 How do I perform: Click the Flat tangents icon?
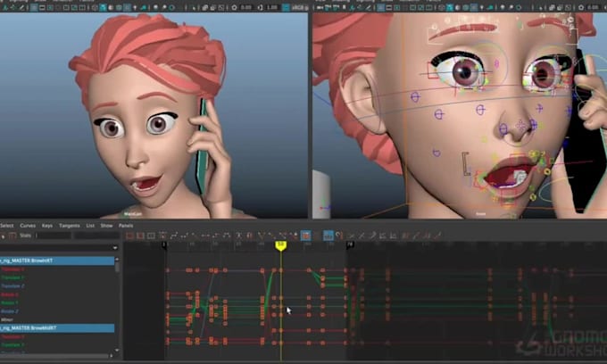coord(205,236)
